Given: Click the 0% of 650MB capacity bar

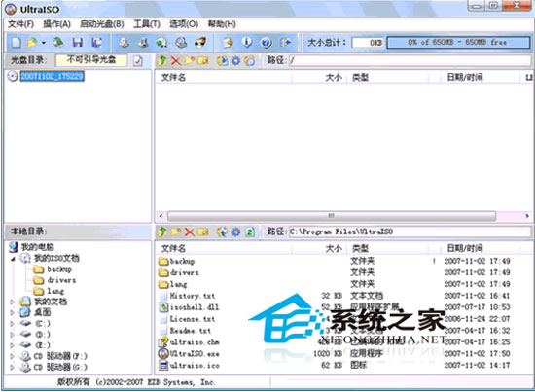Looking at the screenshot, I should (x=458, y=43).
